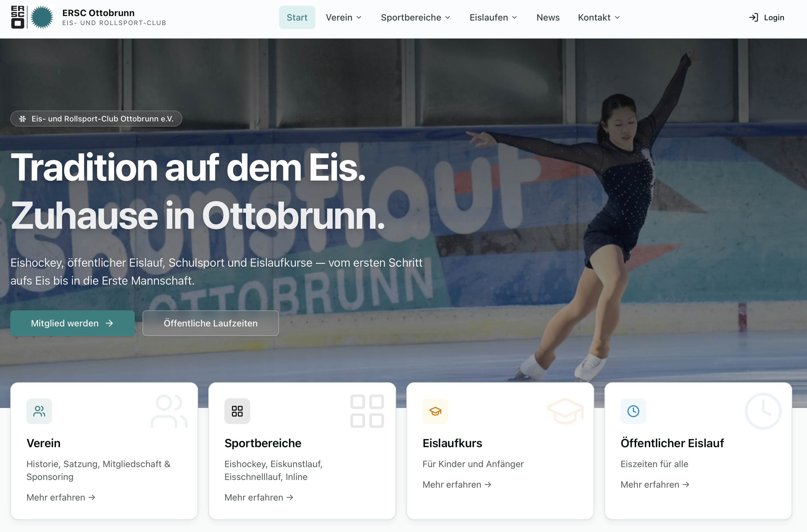This screenshot has height=532, width=807.
Task: Click the Eislaufkurs card heading
Action: coord(452,443)
